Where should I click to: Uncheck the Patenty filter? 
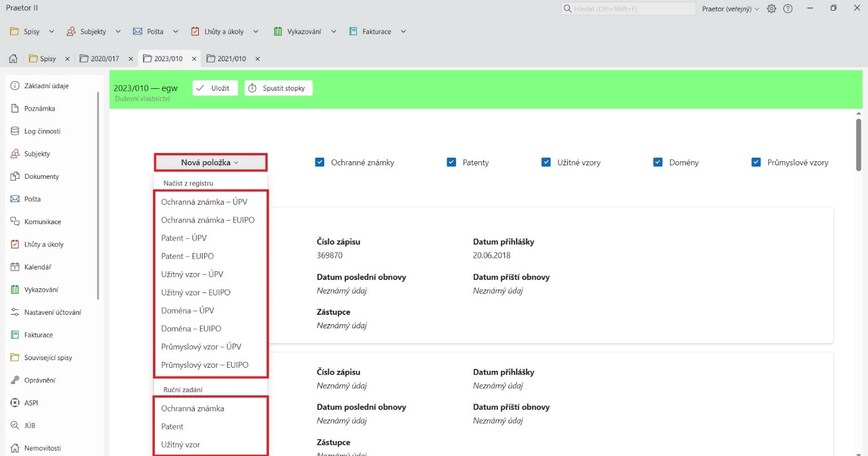451,162
